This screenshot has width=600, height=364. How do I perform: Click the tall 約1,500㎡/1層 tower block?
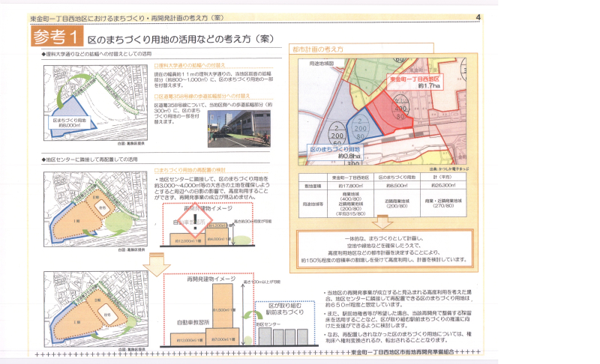tap(222, 306)
